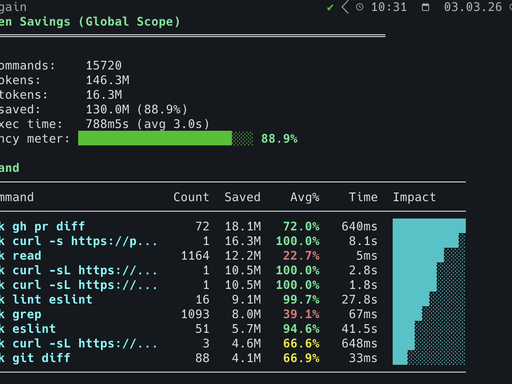512x384 pixels.
Task: Click the time value 10:31
Action: click(x=389, y=7)
